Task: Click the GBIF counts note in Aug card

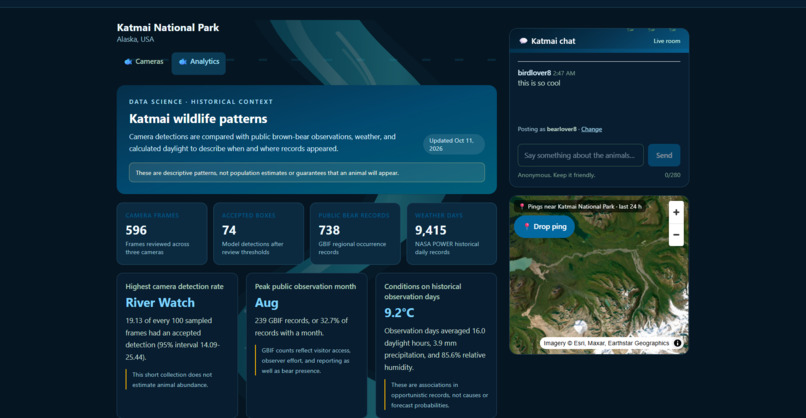Action: 306,360
